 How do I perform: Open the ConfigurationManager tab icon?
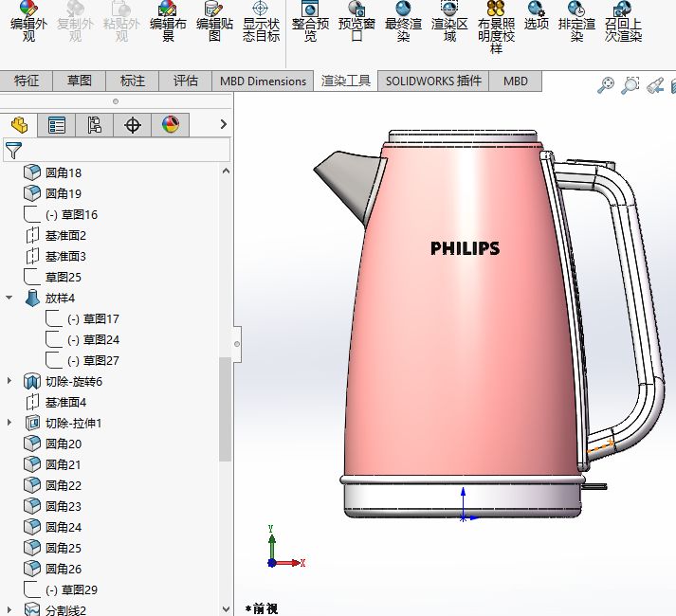[95, 125]
